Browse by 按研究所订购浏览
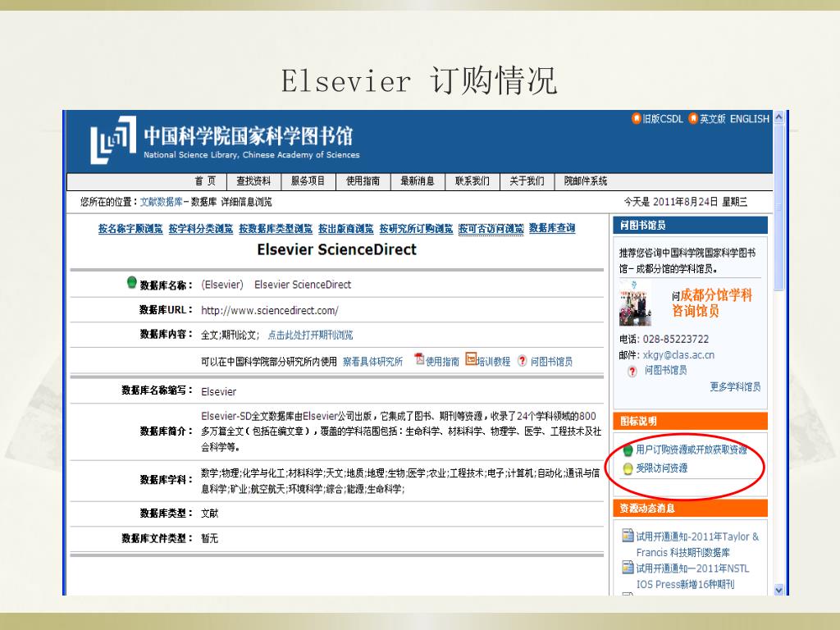Viewport: 840px width, 630px height. (416, 229)
